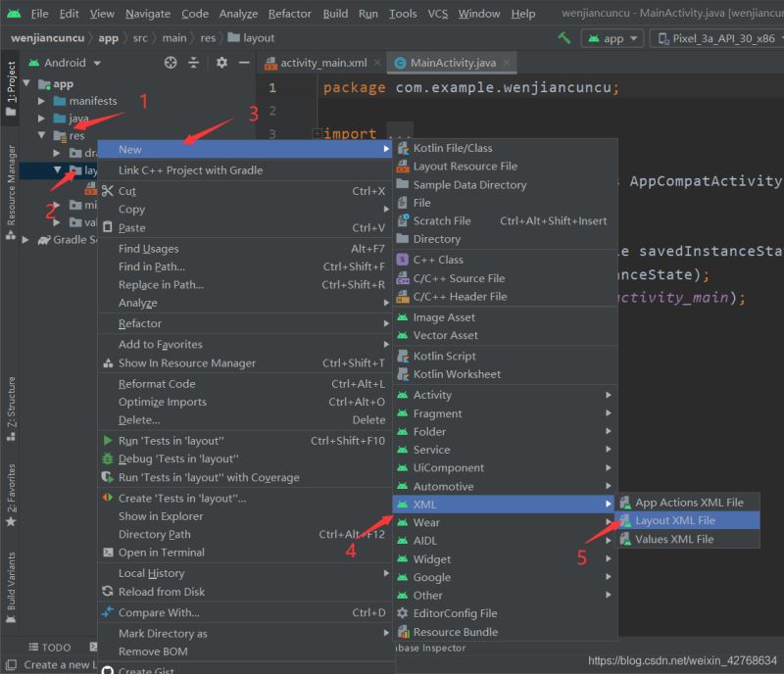Hide the Project panel with minimize icon
This screenshot has width=784, height=674.
tap(243, 63)
